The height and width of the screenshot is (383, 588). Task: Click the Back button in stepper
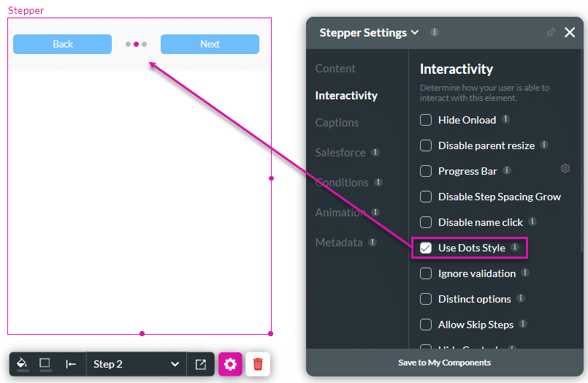[x=62, y=45]
